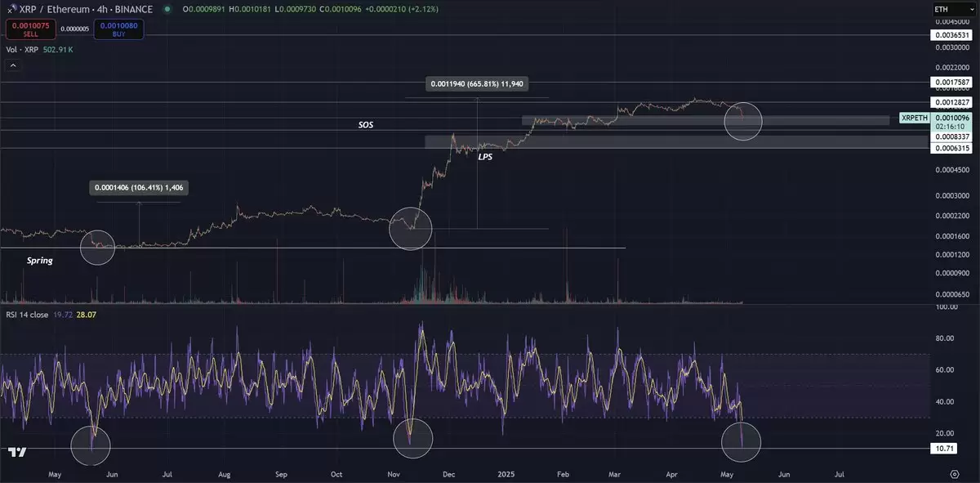The width and height of the screenshot is (980, 483).
Task: Click the 0.0012827 horizontal line price label
Action: [951, 102]
